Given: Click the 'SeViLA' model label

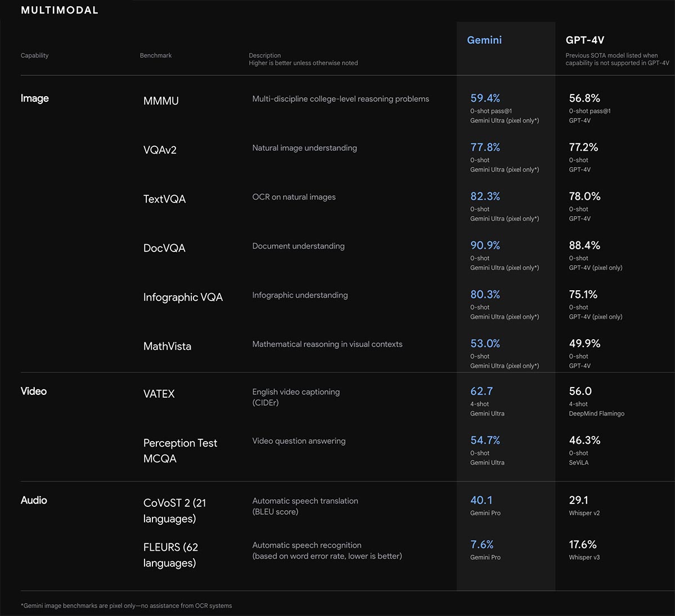Looking at the screenshot, I should [x=579, y=462].
